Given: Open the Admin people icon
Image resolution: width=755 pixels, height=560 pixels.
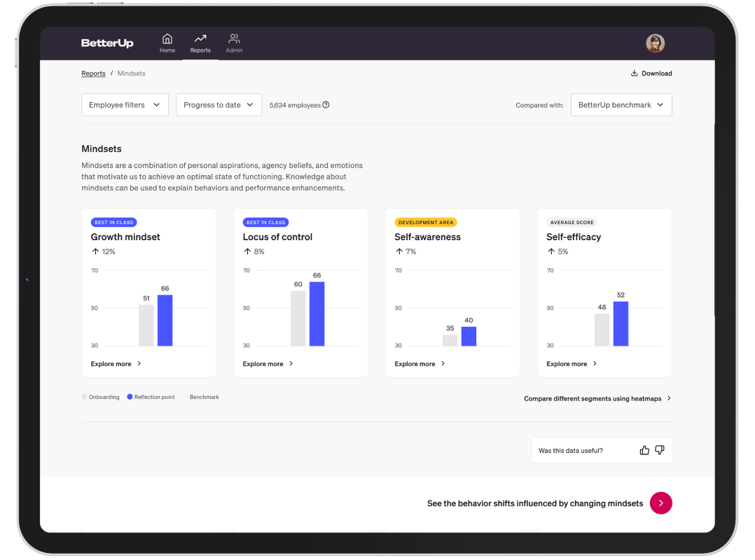Looking at the screenshot, I should [234, 39].
